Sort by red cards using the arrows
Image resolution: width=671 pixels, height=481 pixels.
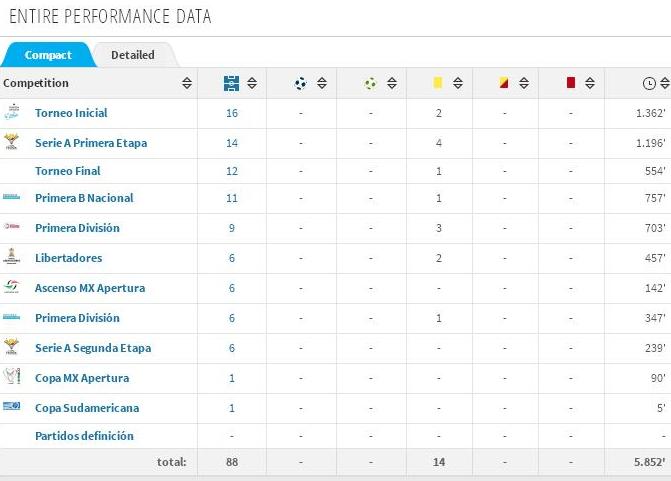coord(590,83)
